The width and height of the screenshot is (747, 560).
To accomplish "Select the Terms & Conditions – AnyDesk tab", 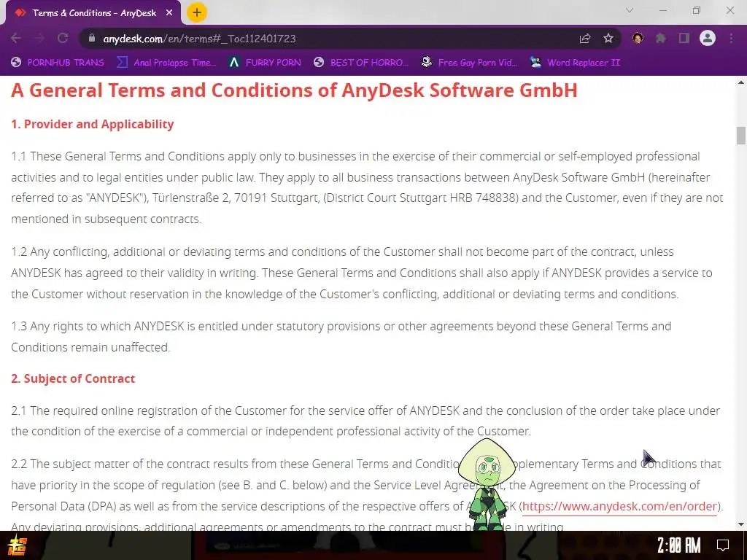I will (x=93, y=13).
